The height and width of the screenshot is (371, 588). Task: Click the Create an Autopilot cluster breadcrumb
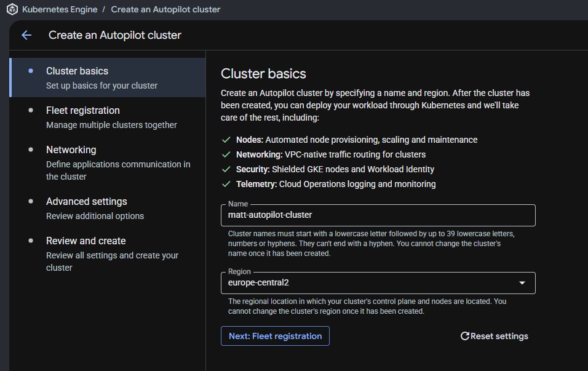pos(165,9)
